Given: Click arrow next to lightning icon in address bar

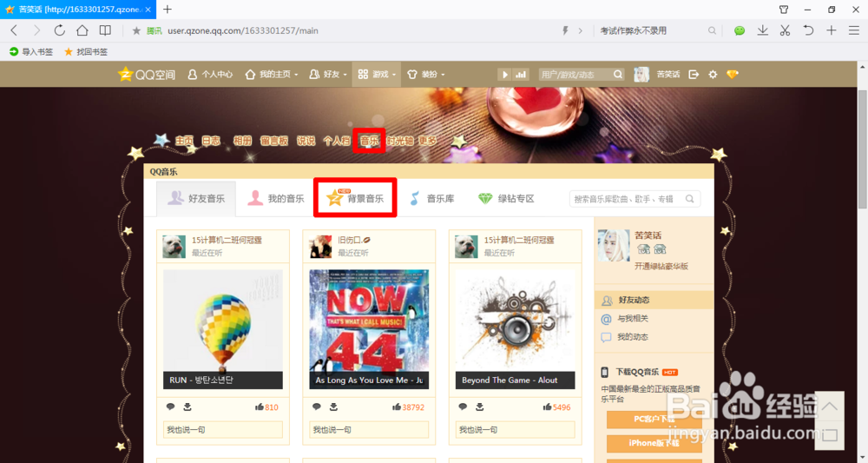Looking at the screenshot, I should click(x=580, y=31).
